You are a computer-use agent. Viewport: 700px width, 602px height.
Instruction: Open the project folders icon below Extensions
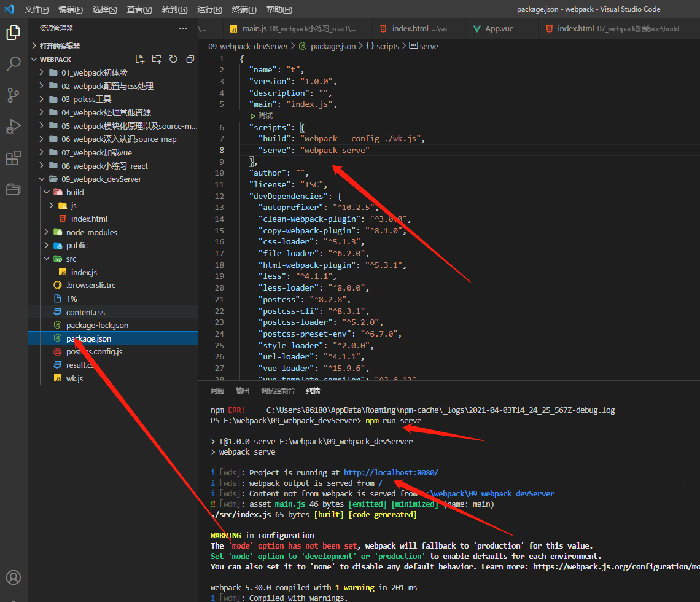tap(14, 190)
